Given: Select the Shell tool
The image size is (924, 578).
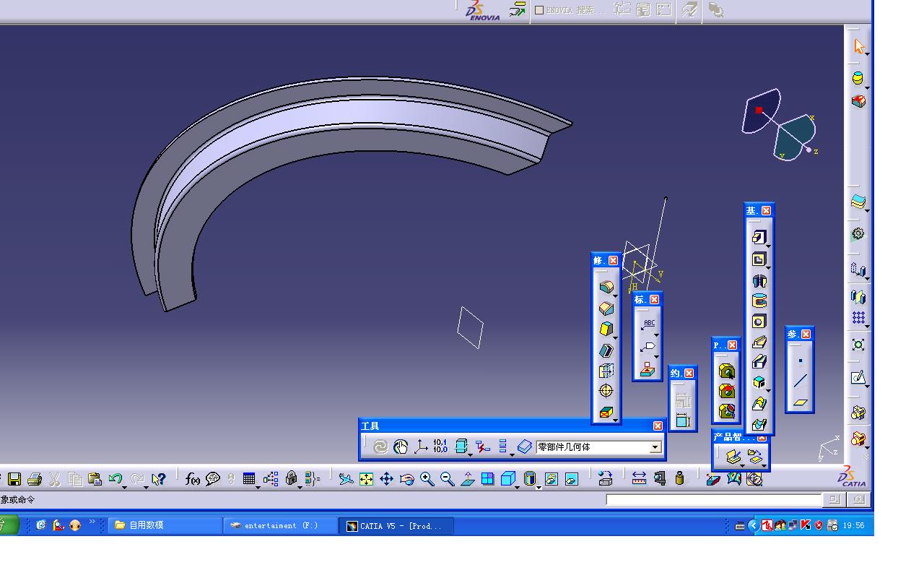Looking at the screenshot, I should pyautogui.click(x=606, y=350).
